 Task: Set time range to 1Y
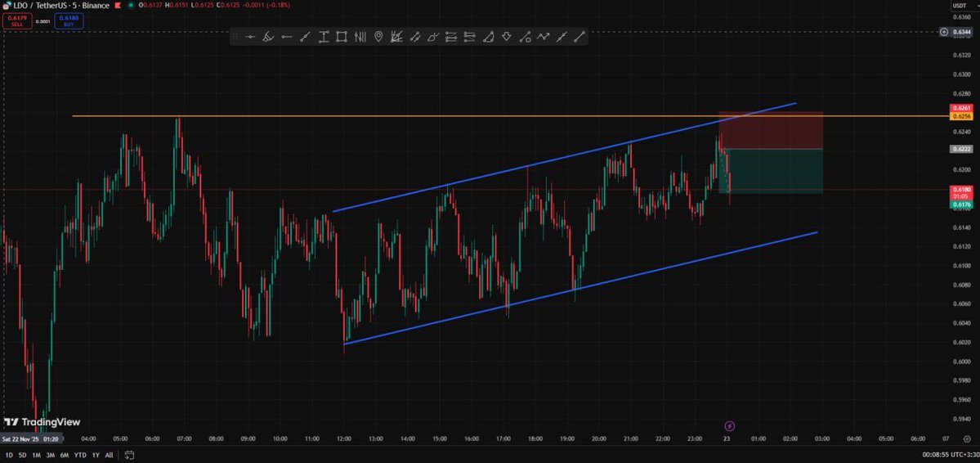tap(96, 455)
